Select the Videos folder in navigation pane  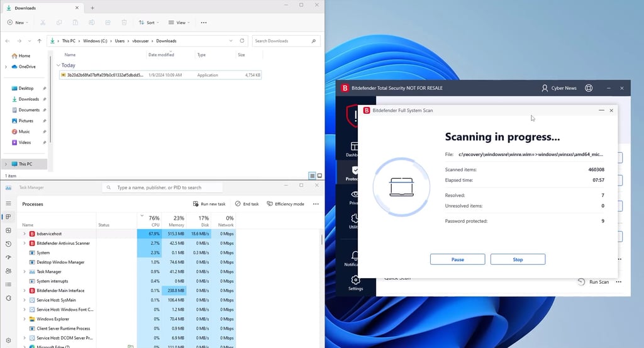(25, 143)
